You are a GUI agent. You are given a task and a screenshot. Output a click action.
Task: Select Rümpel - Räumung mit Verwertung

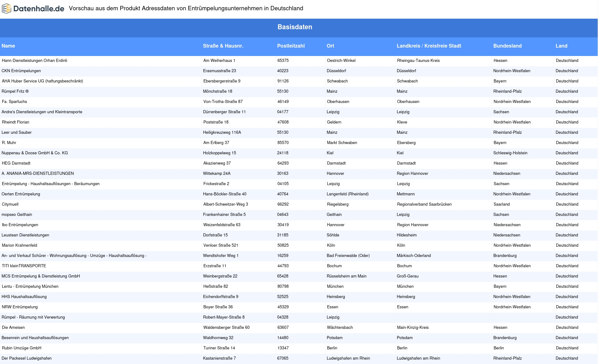33,317
